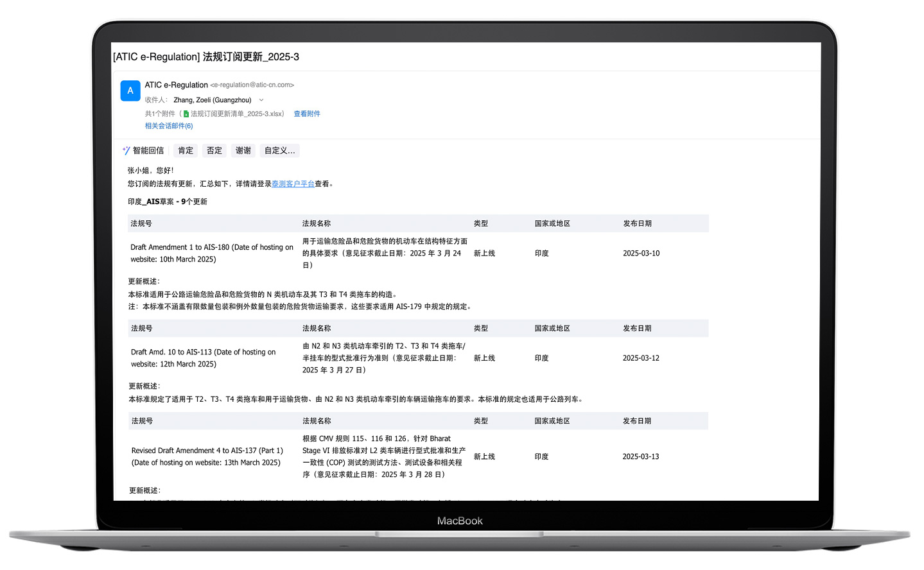Click the sender name ATIC e-Regulation
Image resolution: width=924 pixels, height=570 pixels.
click(x=176, y=85)
